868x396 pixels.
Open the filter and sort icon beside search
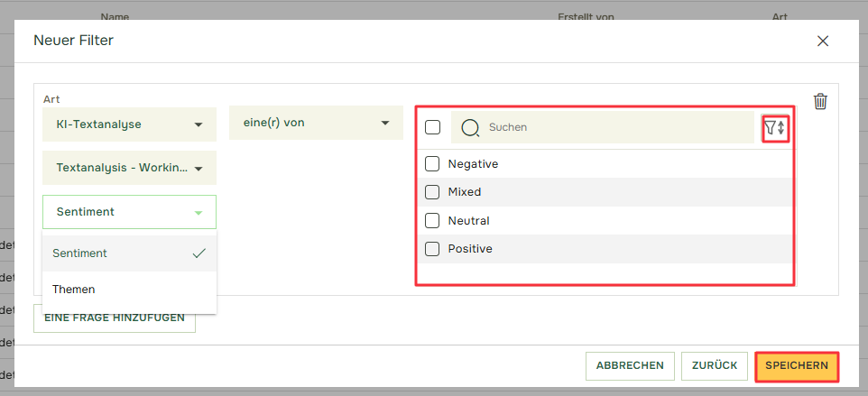pos(775,128)
